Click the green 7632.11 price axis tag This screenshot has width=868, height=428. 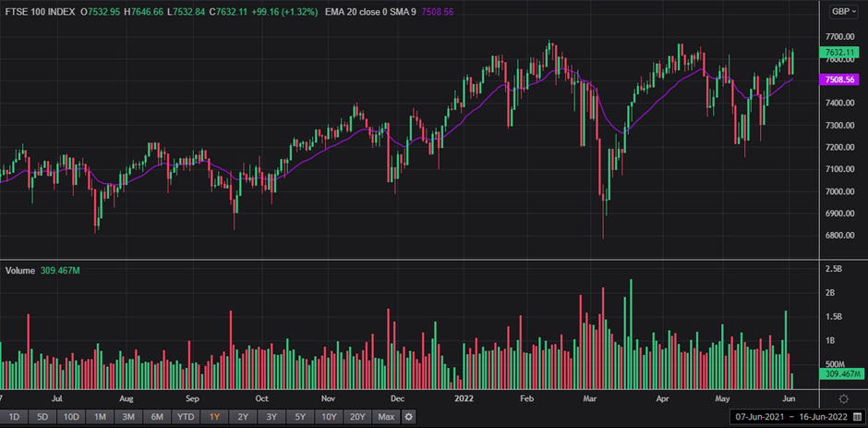(839, 53)
